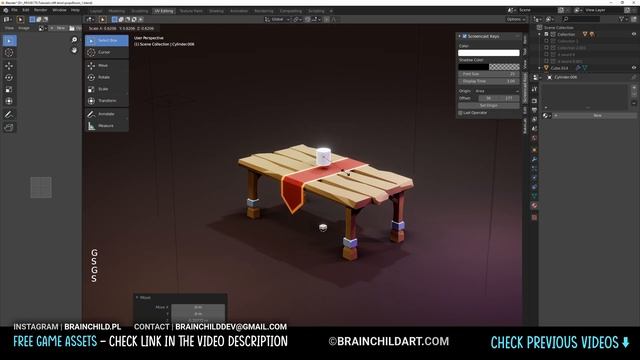Toggle the Screencast Keys checkbox

[464, 36]
